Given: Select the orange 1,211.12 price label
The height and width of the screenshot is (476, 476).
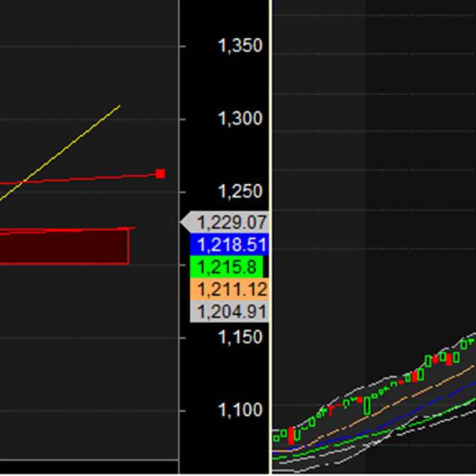Looking at the screenshot, I should pyautogui.click(x=229, y=290).
